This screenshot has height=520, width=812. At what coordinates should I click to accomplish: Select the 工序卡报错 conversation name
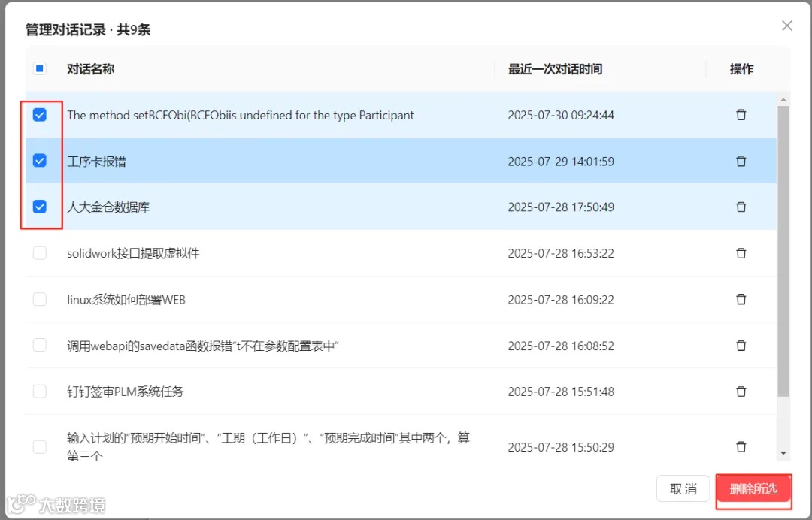pyautogui.click(x=96, y=162)
